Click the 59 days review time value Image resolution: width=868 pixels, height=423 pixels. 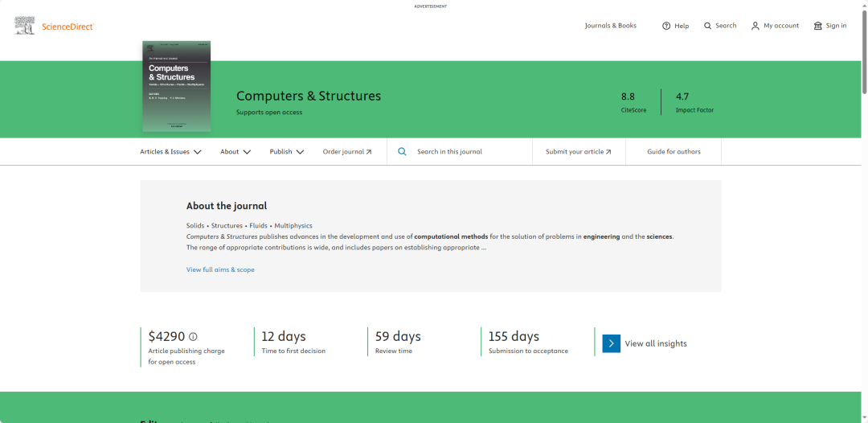398,337
